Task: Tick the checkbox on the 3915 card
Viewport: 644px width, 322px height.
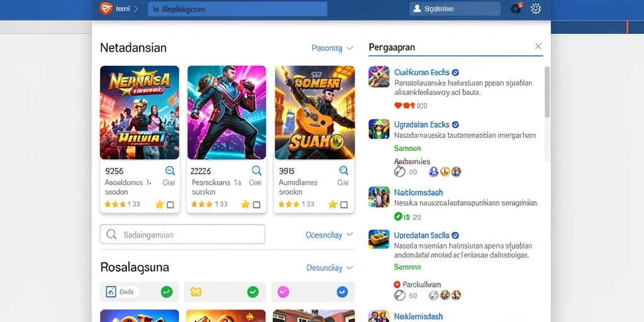Action: tap(344, 204)
